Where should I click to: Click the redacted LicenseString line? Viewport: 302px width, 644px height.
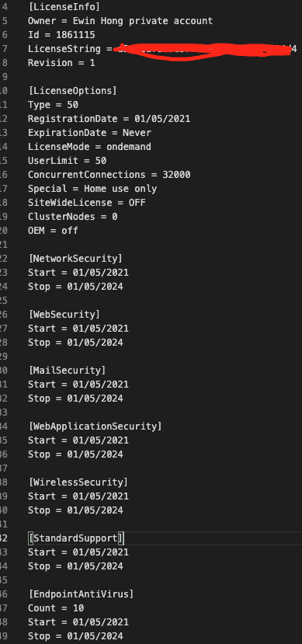(x=162, y=49)
